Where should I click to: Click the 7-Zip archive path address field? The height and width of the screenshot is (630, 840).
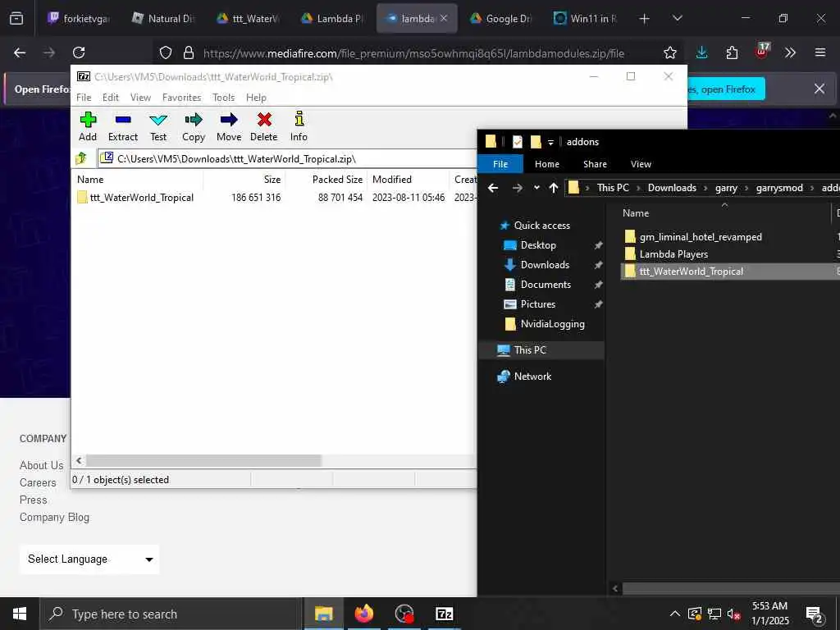point(287,158)
